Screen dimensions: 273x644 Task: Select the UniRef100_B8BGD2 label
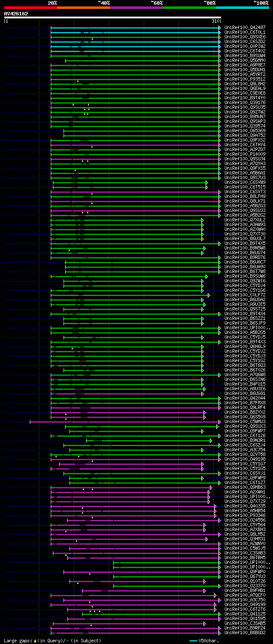pyautogui.click(x=245, y=632)
